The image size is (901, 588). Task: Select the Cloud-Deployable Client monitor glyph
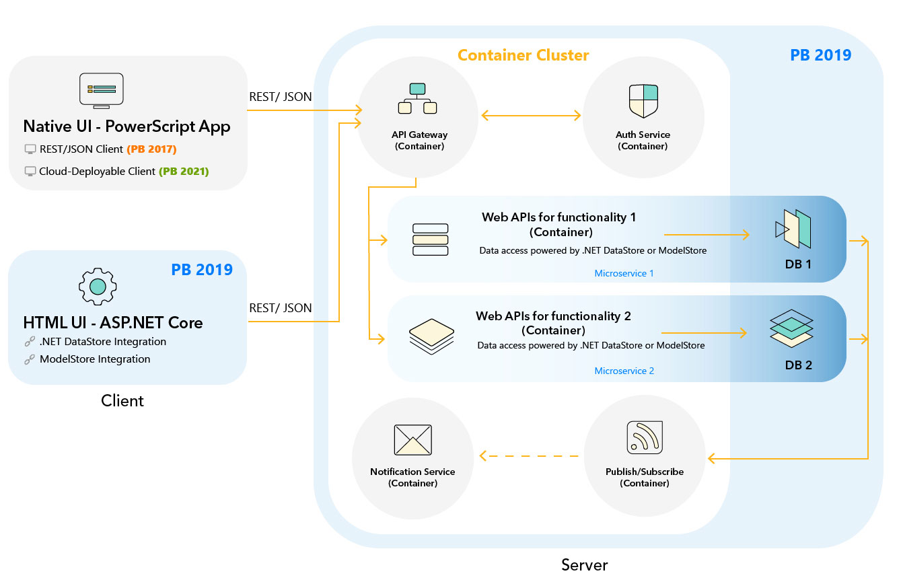(x=30, y=171)
